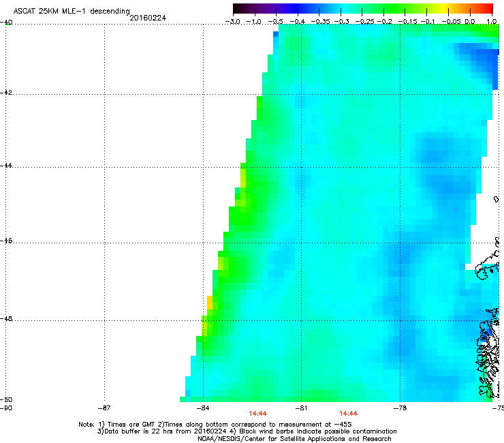Select the latitude axis label "-48"
The width and height of the screenshot is (504, 443).
pos(6,319)
